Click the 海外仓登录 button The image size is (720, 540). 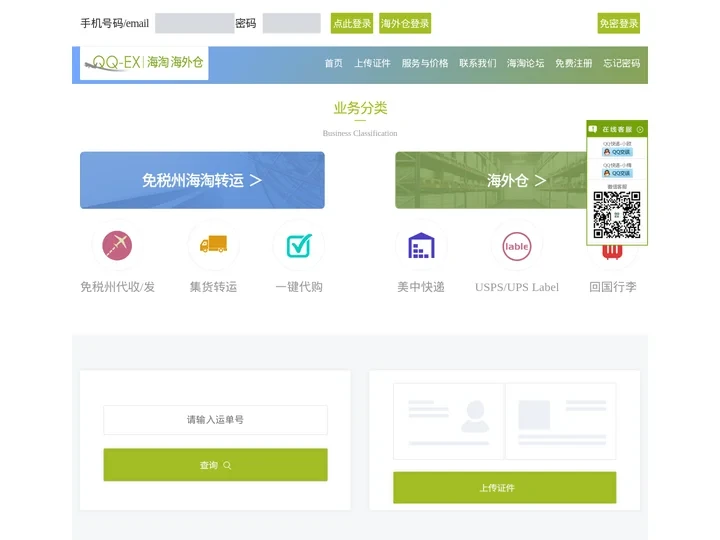tap(405, 23)
